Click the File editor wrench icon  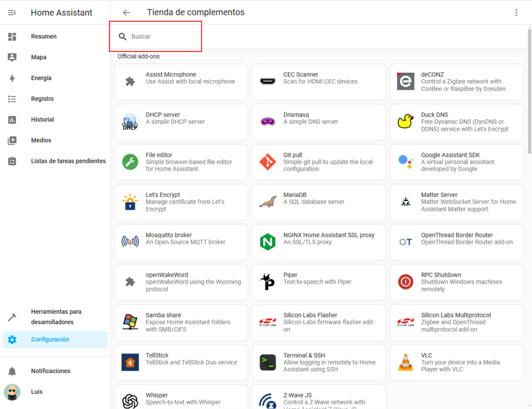coord(130,162)
